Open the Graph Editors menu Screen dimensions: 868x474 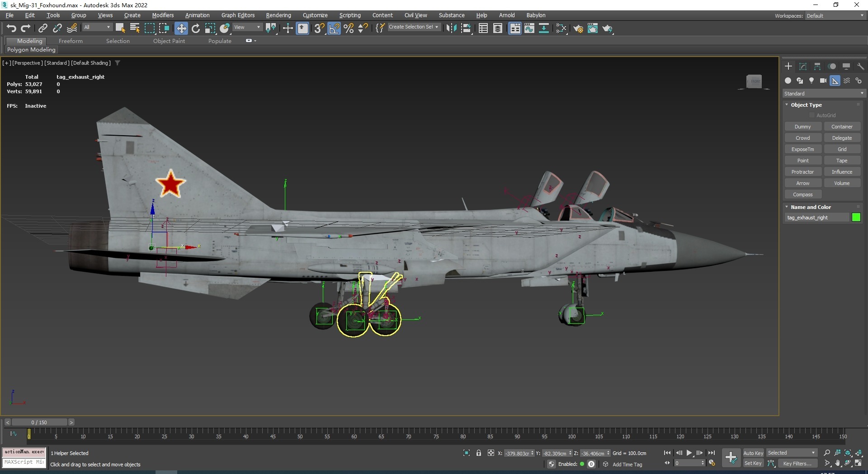pos(238,15)
